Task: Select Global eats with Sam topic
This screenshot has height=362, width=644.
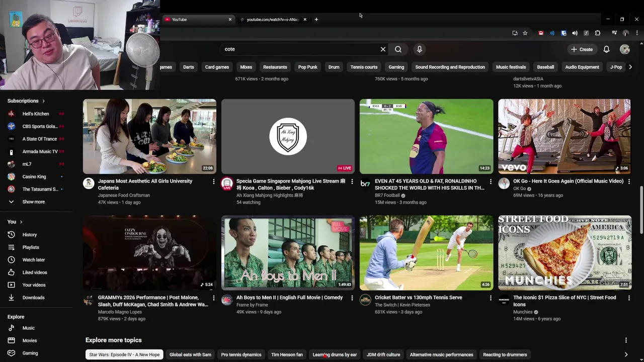Action: (x=190, y=354)
